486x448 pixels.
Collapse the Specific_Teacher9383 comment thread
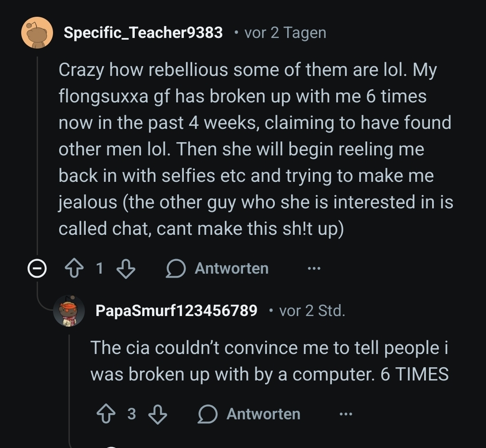click(37, 268)
